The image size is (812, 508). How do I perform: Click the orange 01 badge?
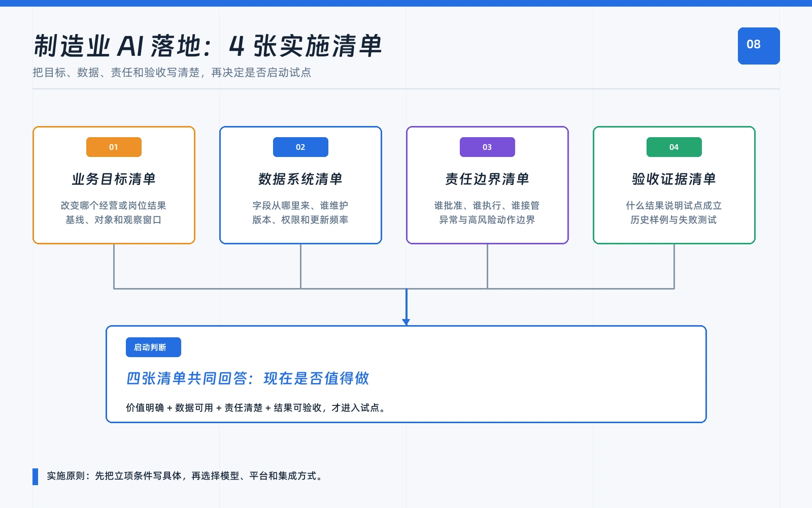pos(114,147)
